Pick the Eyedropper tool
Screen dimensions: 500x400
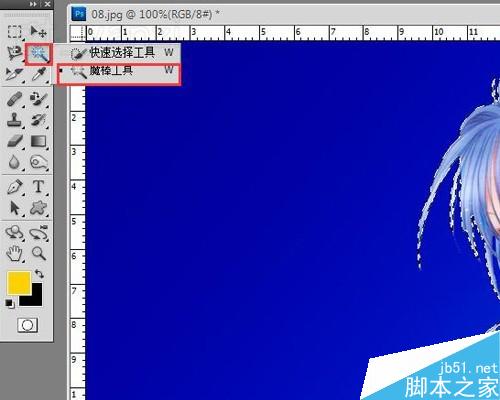39,74
